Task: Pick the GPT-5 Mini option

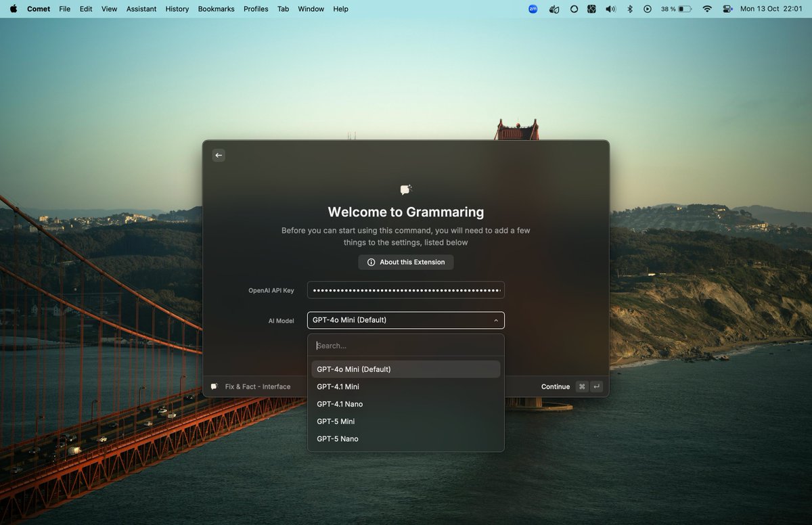Action: tap(406, 421)
